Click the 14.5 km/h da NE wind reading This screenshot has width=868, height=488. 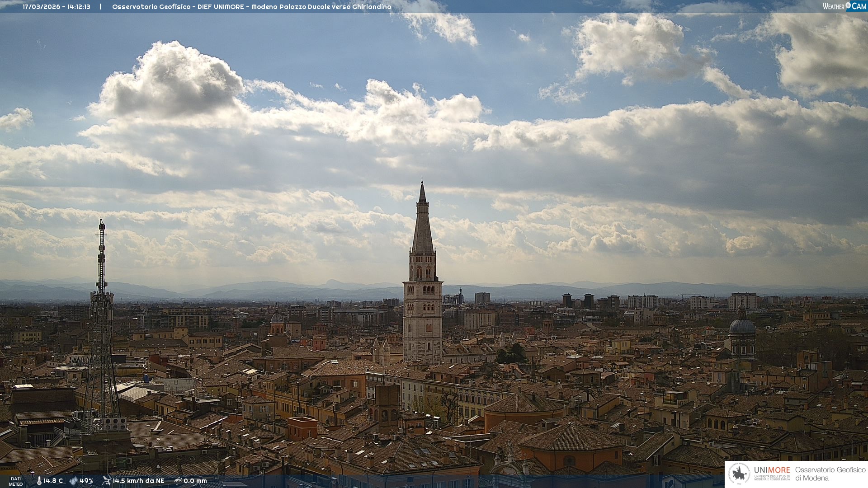pyautogui.click(x=138, y=481)
